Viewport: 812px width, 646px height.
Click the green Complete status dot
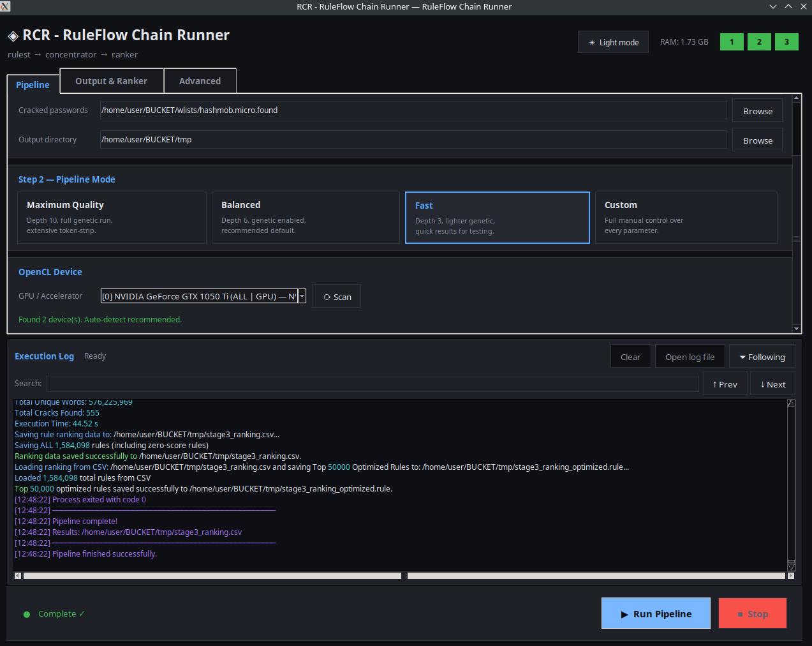point(27,614)
